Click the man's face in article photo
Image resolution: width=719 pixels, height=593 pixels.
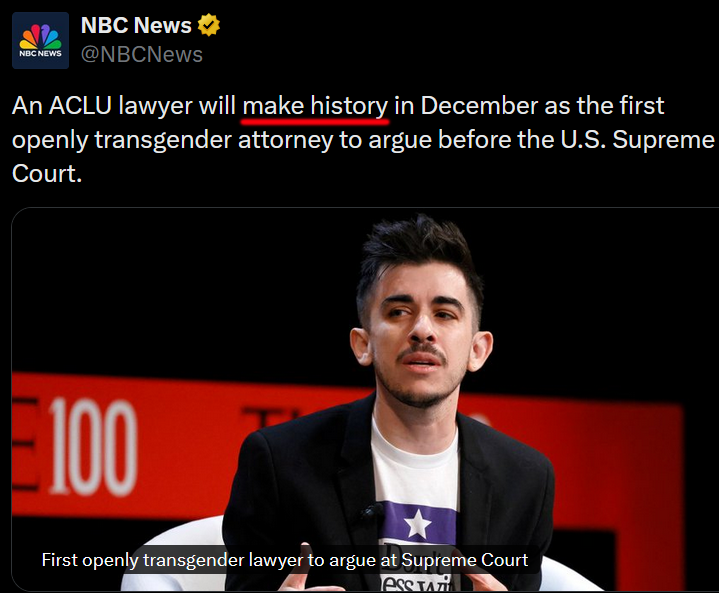(x=420, y=339)
